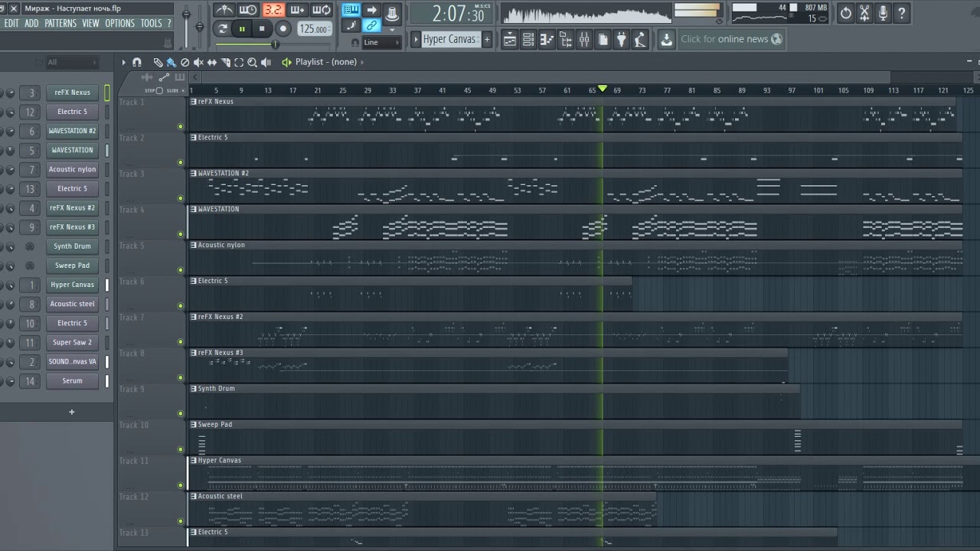Image resolution: width=980 pixels, height=551 pixels.
Task: Open the Playlist view icon
Action: [510, 39]
